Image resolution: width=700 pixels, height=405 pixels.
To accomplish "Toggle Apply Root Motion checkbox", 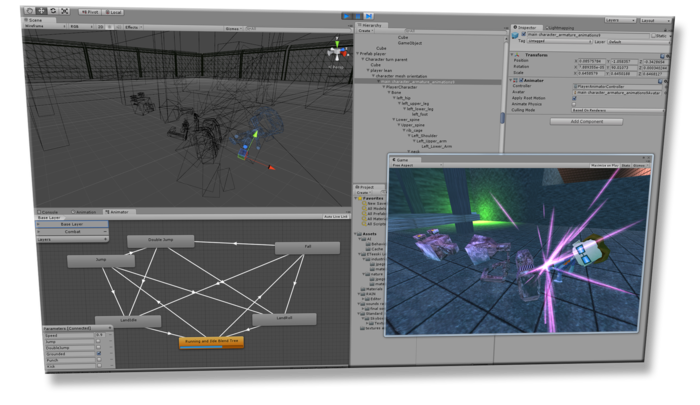I will click(574, 98).
